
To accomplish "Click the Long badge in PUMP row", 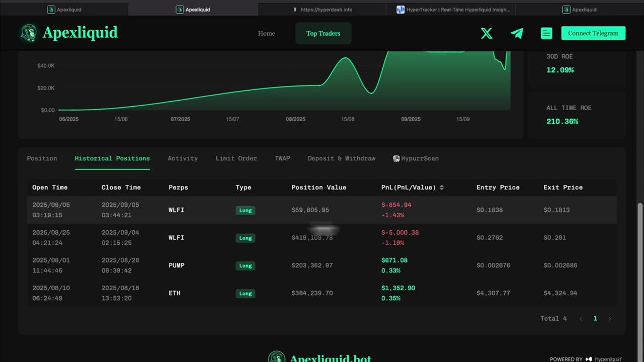I will 246,266.
